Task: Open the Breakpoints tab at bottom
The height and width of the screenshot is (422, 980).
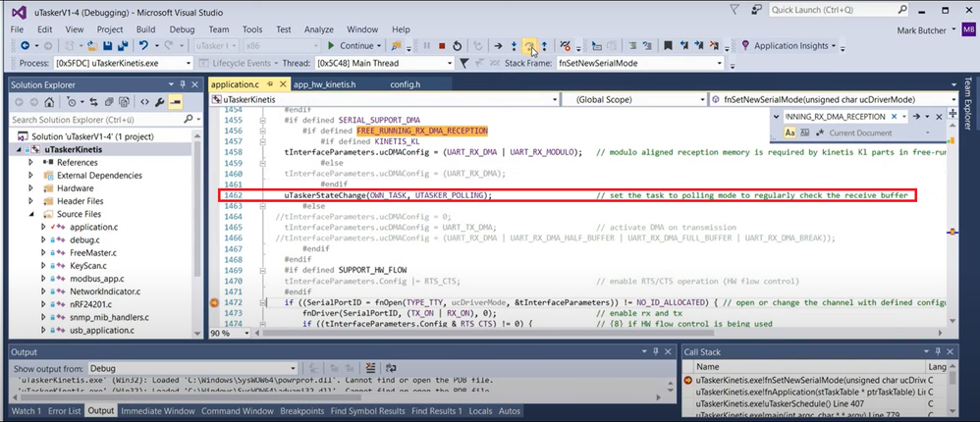Action: pyautogui.click(x=301, y=411)
